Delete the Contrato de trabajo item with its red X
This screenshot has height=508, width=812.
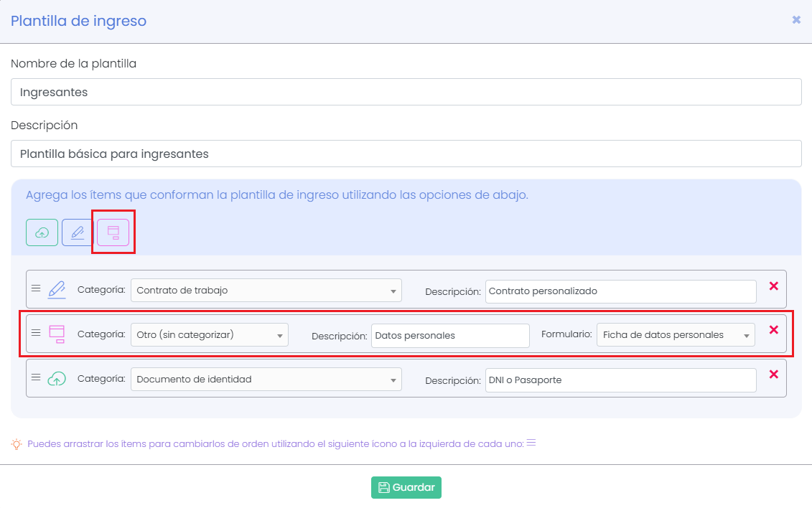point(774,286)
